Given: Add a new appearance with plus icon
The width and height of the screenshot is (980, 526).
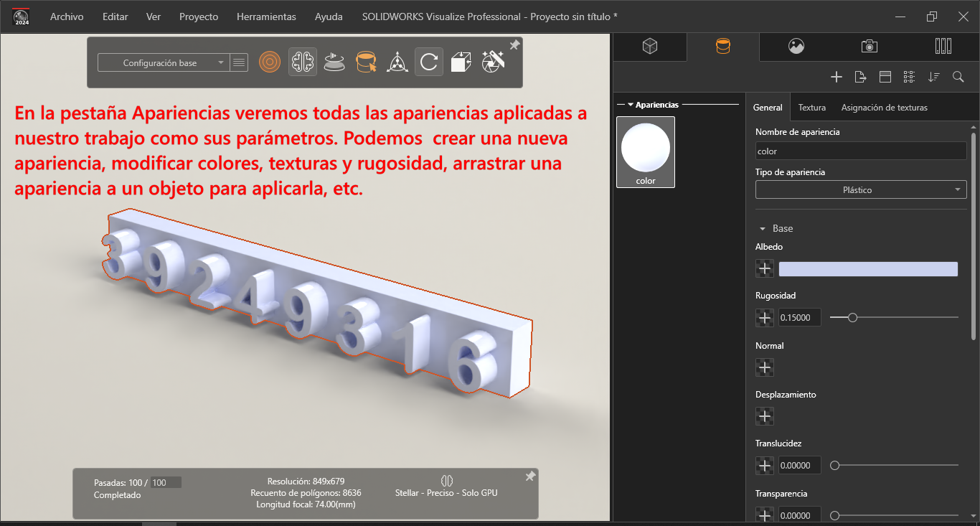Looking at the screenshot, I should click(836, 77).
